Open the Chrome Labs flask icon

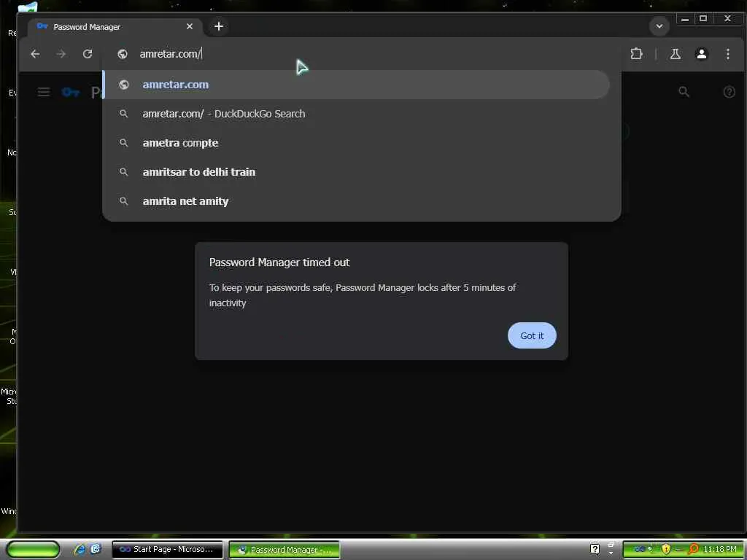675,54
